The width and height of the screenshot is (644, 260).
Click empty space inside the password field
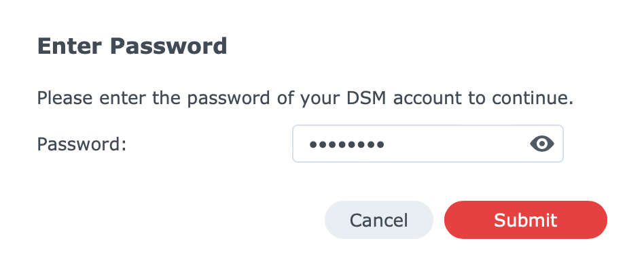(x=456, y=144)
